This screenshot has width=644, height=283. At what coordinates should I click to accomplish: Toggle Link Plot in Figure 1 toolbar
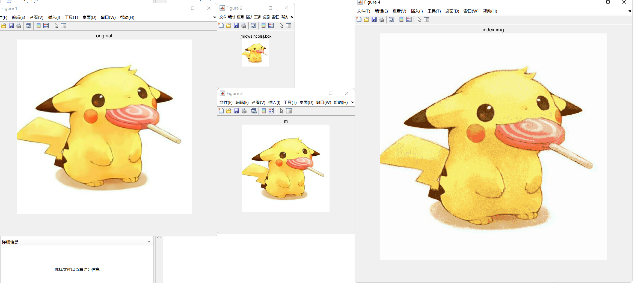29,26
